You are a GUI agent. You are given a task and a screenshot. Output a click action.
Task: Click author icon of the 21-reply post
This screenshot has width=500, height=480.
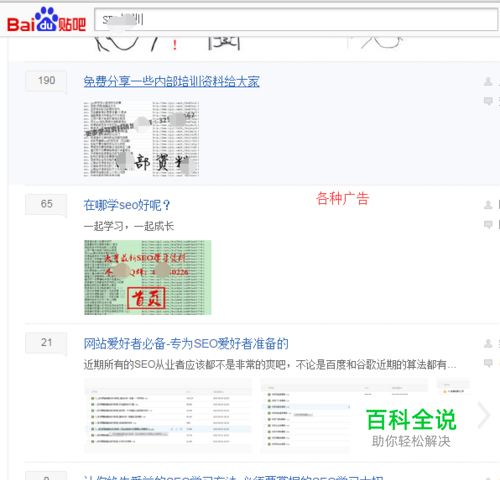pyautogui.click(x=488, y=343)
